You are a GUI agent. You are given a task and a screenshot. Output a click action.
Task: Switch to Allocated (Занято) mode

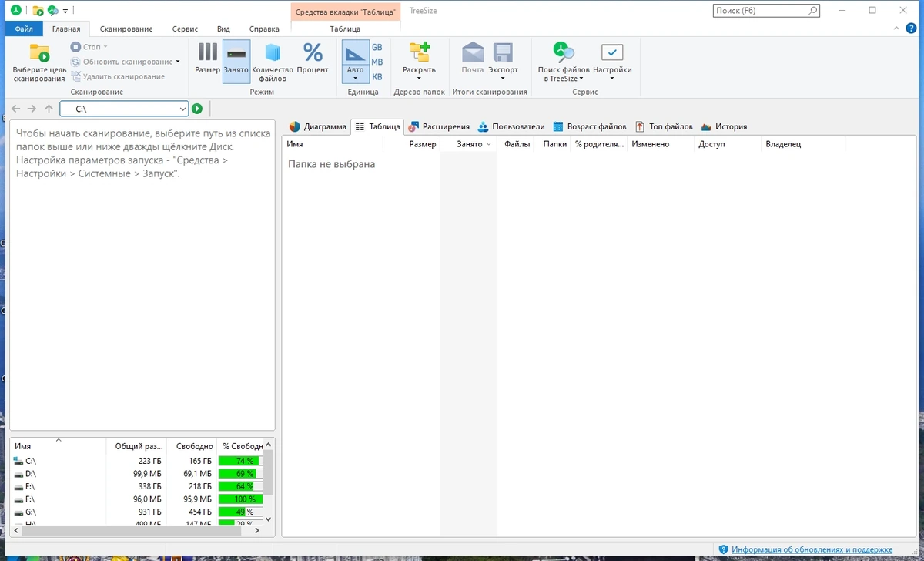(x=236, y=61)
